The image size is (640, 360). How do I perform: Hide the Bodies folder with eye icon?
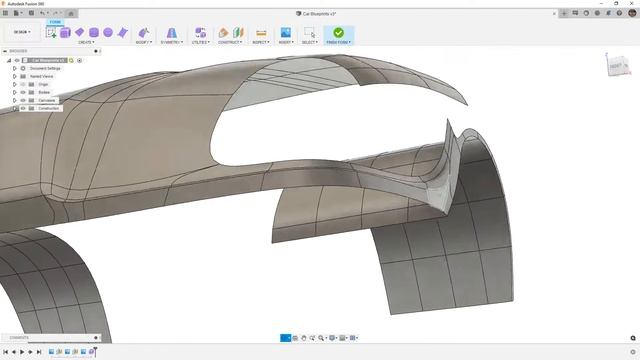click(x=23, y=92)
